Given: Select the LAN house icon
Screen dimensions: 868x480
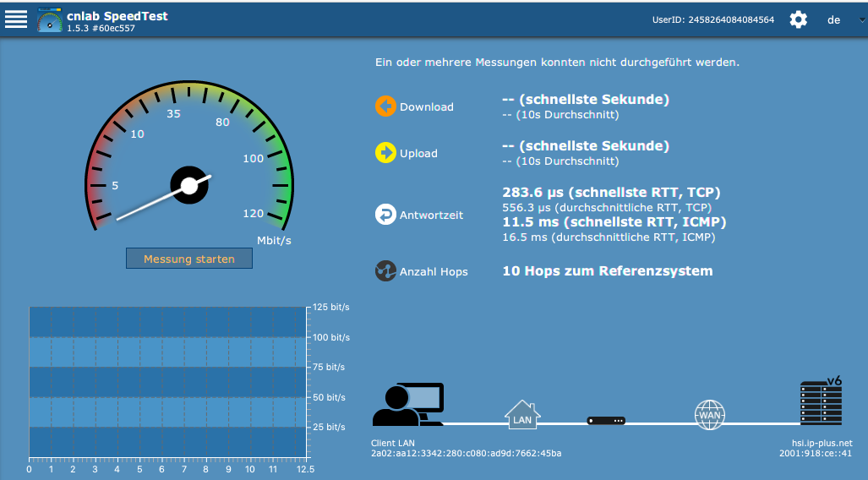Looking at the screenshot, I should tap(521, 415).
